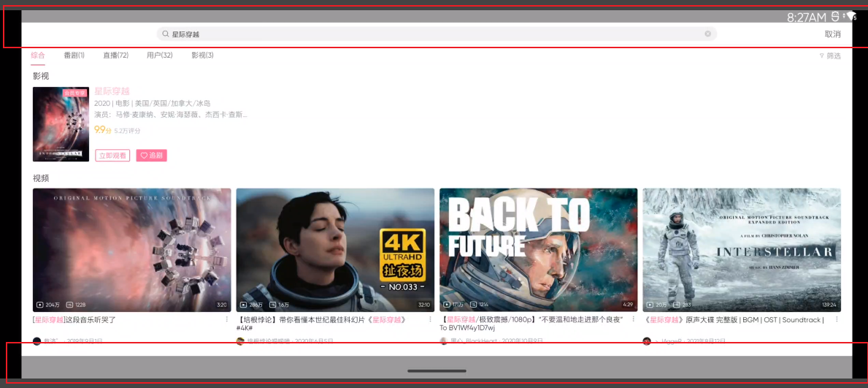Click the play count icon beside 20万

(650, 305)
